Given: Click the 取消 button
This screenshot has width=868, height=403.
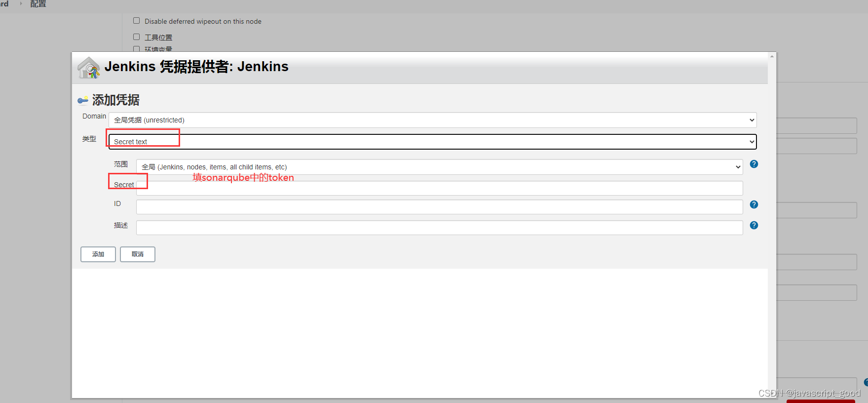Looking at the screenshot, I should pos(138,254).
